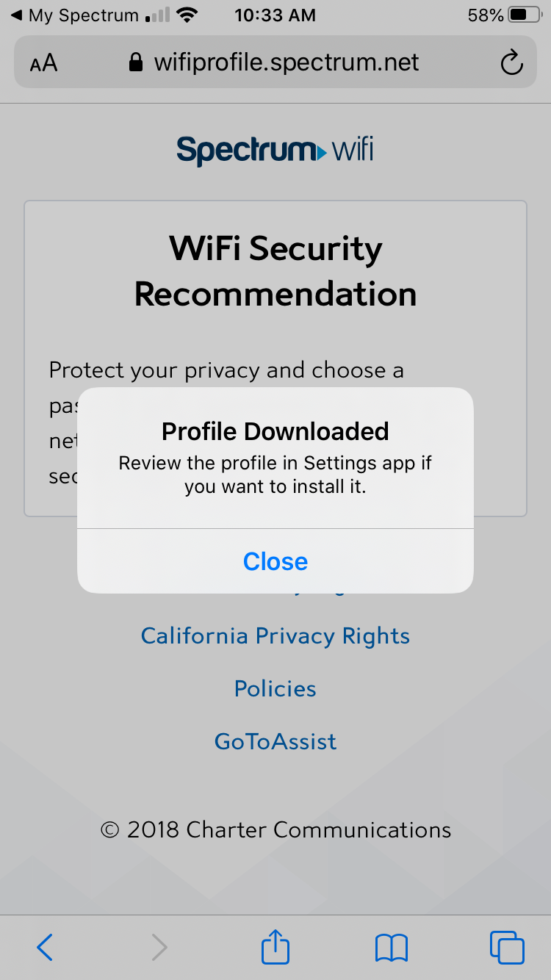Open the bookmarks book icon
The height and width of the screenshot is (980, 551).
tap(391, 948)
